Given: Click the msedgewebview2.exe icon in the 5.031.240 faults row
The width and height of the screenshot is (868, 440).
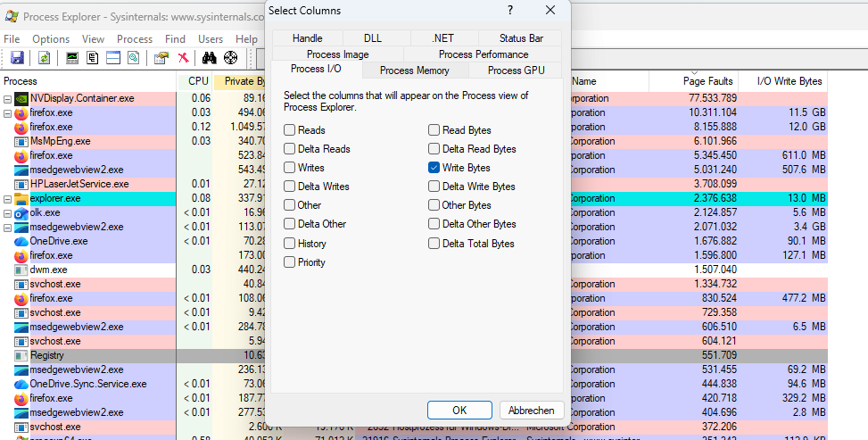Looking at the screenshot, I should tap(21, 170).
